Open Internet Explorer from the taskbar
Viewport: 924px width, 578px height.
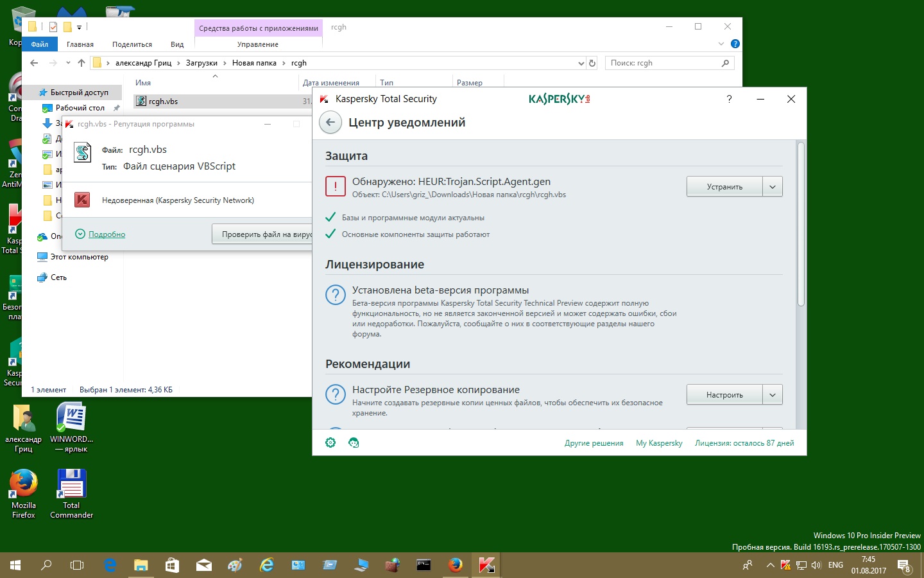[x=266, y=565]
